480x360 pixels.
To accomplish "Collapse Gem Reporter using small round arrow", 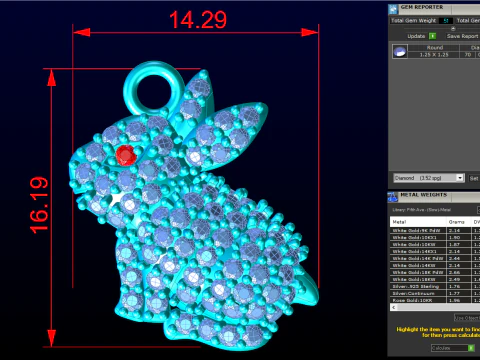I will (x=453, y=29).
